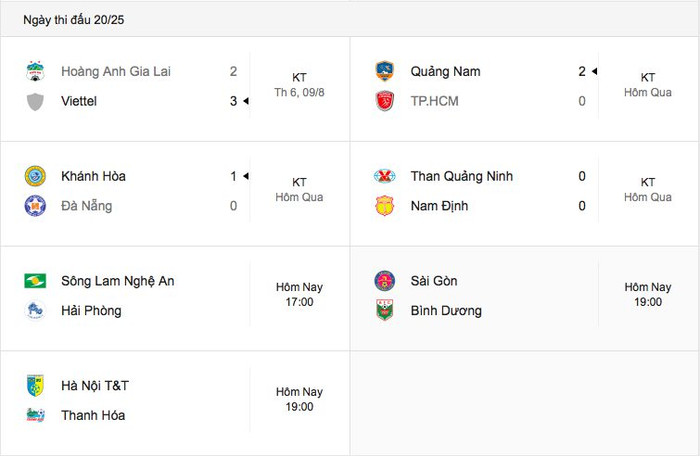Viewport: 700px width, 456px height.
Task: Click the Thanh Hóa club logo
Action: coord(35,415)
